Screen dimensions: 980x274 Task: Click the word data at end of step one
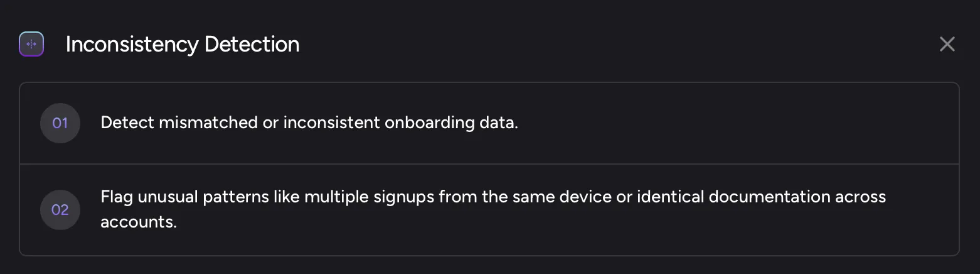point(501,123)
